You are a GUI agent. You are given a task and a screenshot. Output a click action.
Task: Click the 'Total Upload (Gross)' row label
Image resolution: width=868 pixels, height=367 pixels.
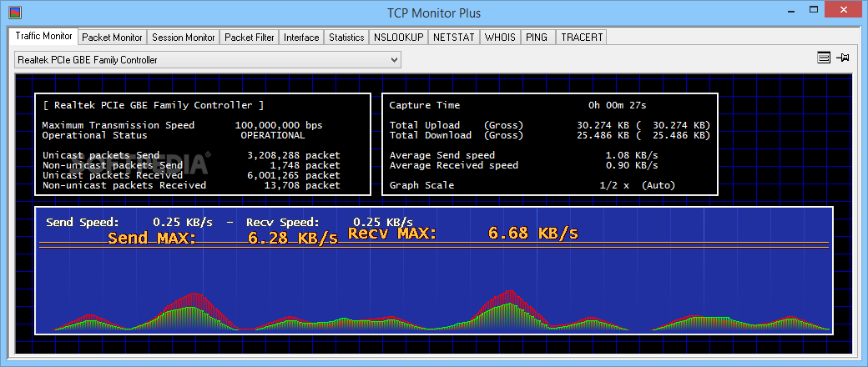pyautogui.click(x=457, y=125)
